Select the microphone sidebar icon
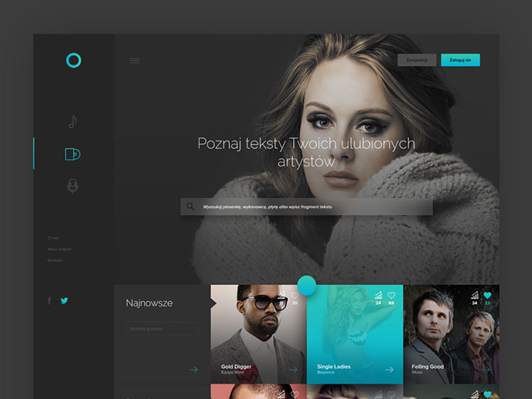The image size is (532, 399). (72, 186)
